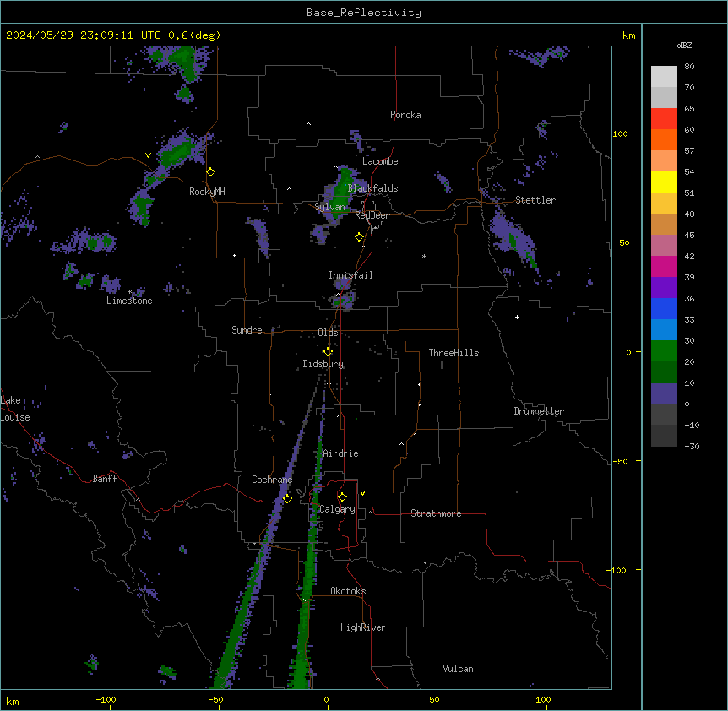Select the Cochrane label
Viewport: 728px width, 711px height.
[x=272, y=480]
